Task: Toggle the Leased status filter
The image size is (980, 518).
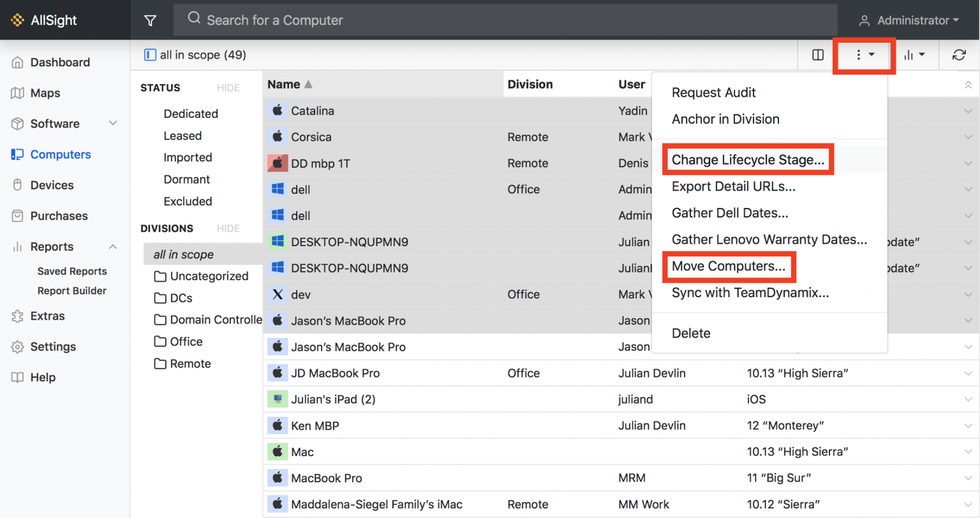Action: click(182, 135)
